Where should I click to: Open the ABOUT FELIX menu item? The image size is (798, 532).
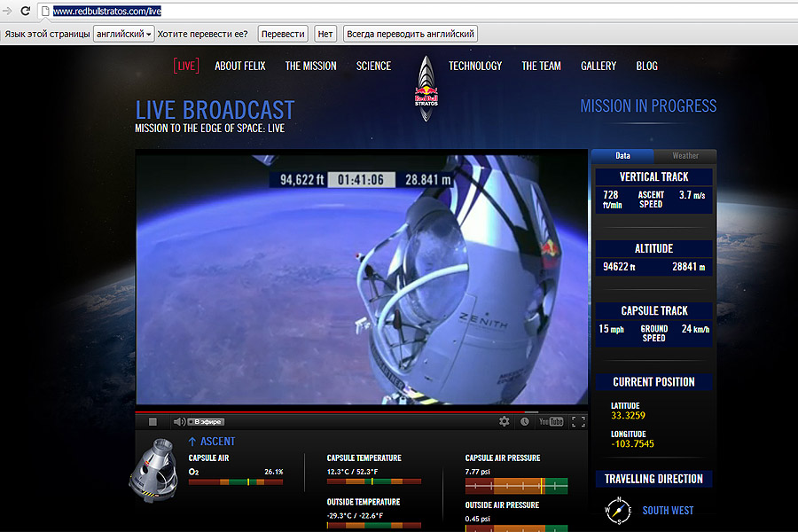[x=240, y=66]
